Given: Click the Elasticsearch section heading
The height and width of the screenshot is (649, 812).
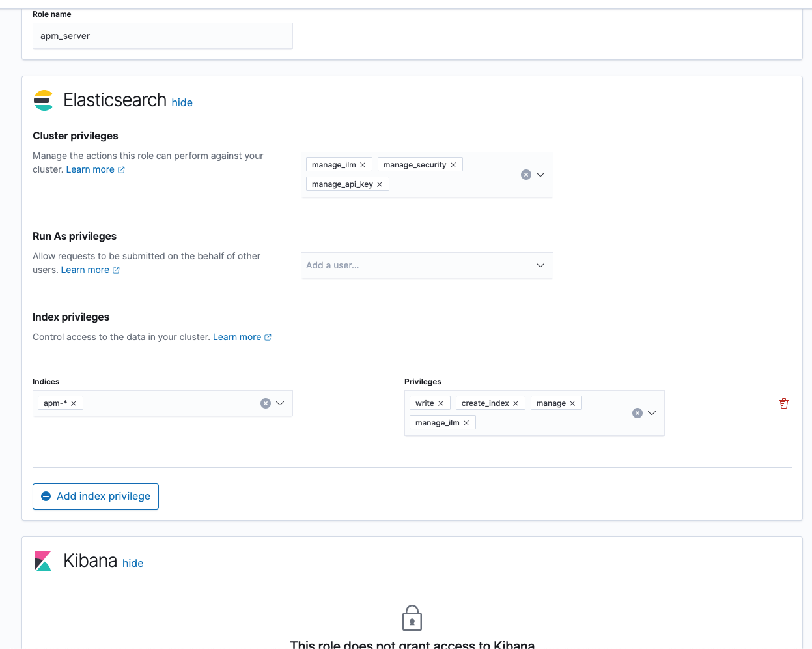Looking at the screenshot, I should click(115, 100).
